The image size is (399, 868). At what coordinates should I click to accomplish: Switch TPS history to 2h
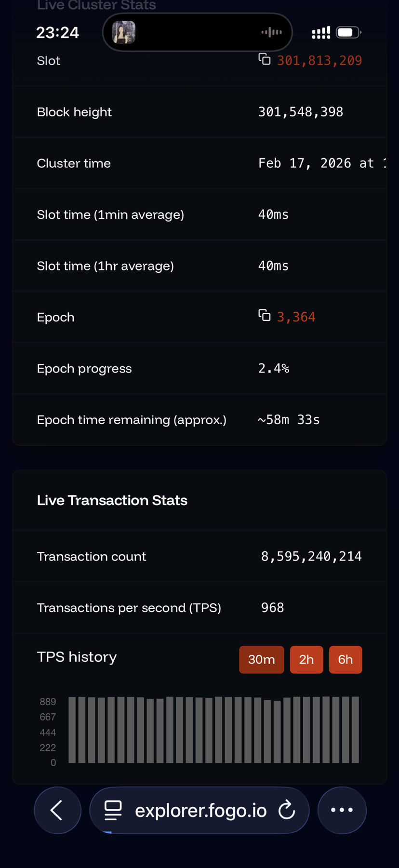pyautogui.click(x=306, y=659)
